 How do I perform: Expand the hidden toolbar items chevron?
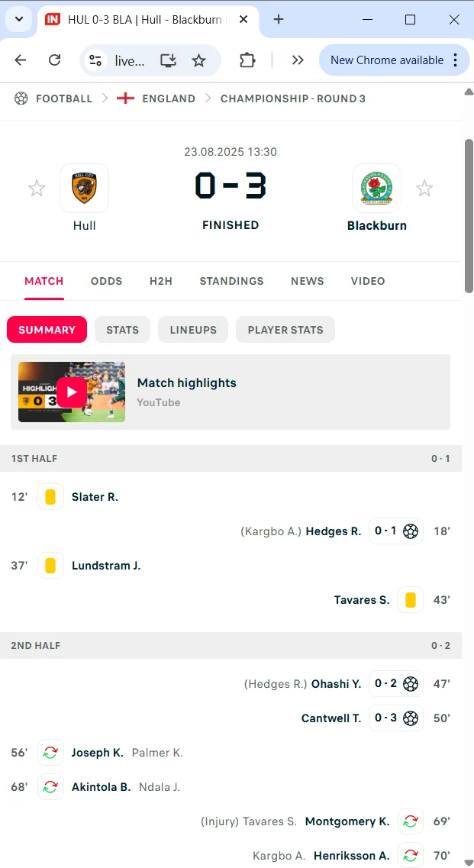[298, 60]
